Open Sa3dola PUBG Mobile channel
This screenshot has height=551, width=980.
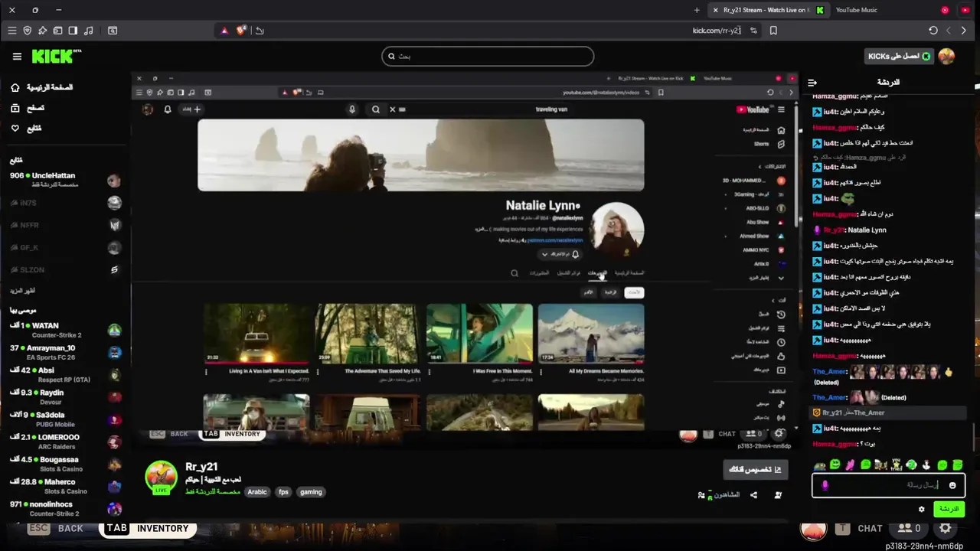(65, 419)
